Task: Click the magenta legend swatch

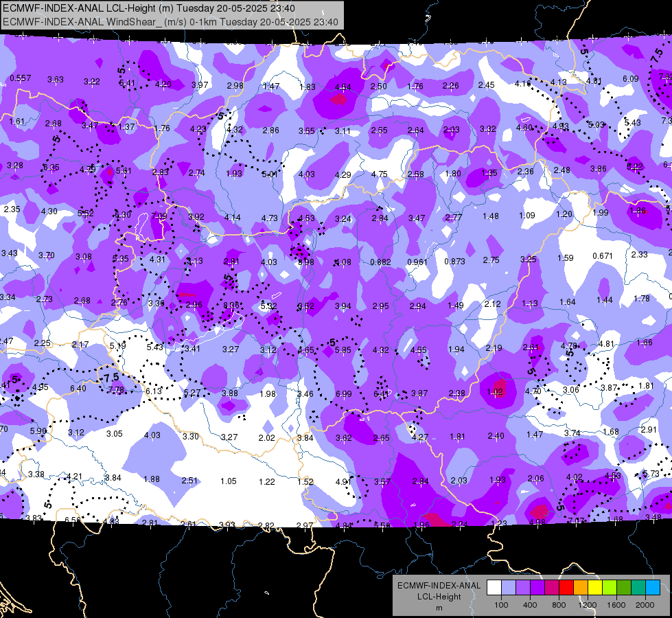Action: (552, 588)
